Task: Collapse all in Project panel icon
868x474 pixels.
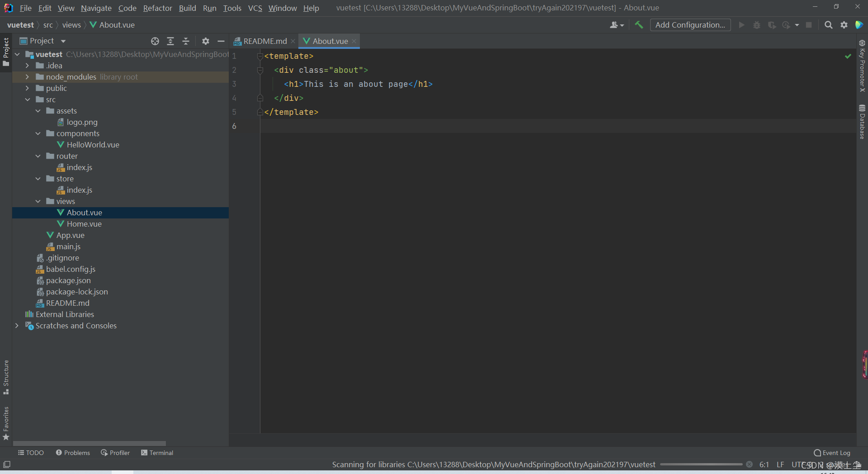Action: coord(186,41)
